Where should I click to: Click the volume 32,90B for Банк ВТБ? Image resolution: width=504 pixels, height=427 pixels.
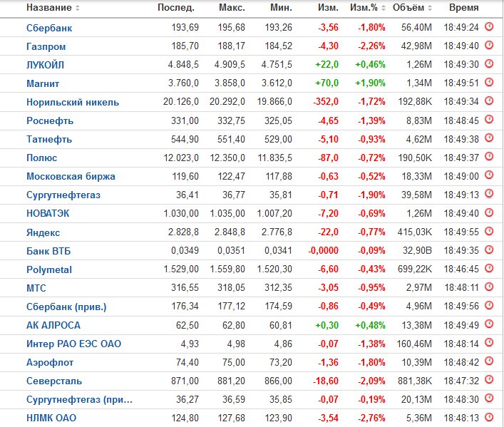click(x=417, y=250)
